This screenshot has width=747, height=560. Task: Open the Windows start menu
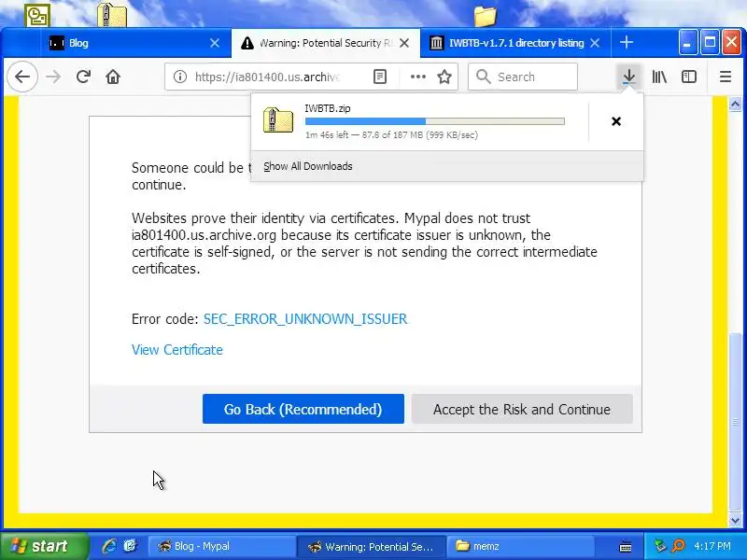(44, 546)
